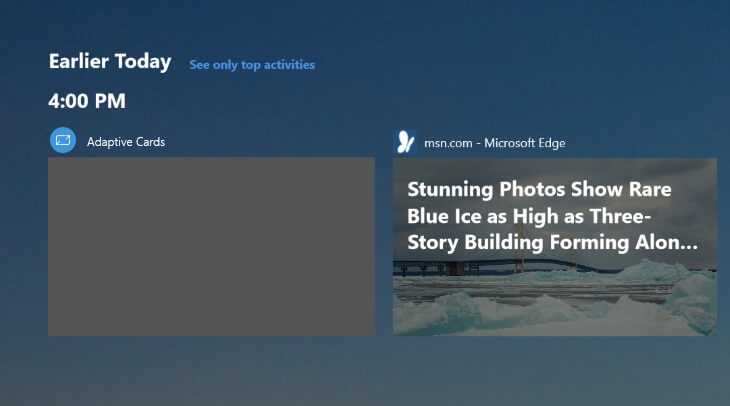This screenshot has width=730, height=406.
Task: Click the word "Edge" in the card title
Action: pos(550,143)
